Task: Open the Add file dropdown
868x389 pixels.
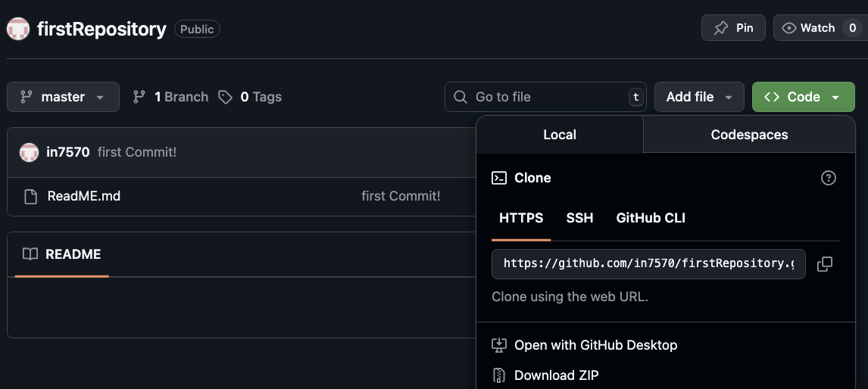Action: point(699,97)
